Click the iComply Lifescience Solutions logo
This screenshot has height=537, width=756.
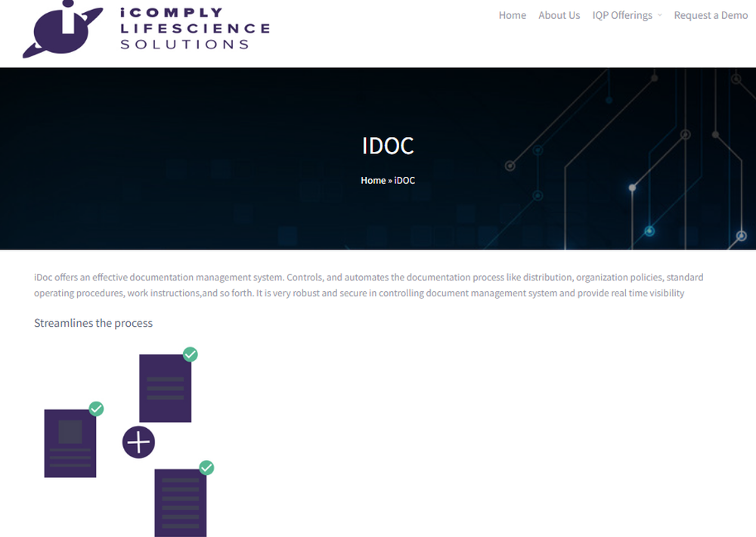tap(146, 29)
